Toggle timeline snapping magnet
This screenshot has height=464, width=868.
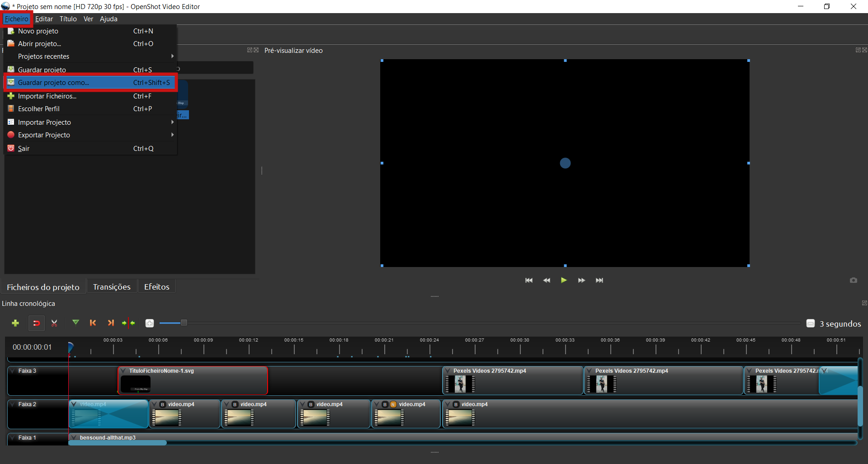[37, 323]
